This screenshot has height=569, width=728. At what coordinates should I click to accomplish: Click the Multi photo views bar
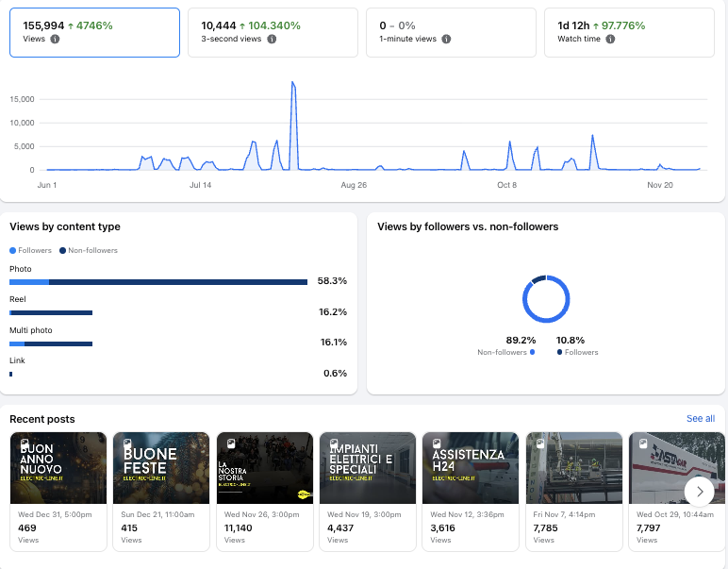pyautogui.click(x=51, y=343)
